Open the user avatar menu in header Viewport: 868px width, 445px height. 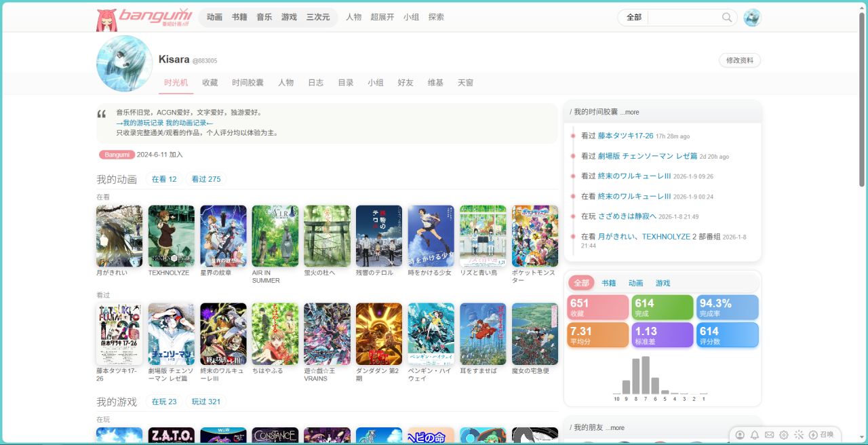752,18
